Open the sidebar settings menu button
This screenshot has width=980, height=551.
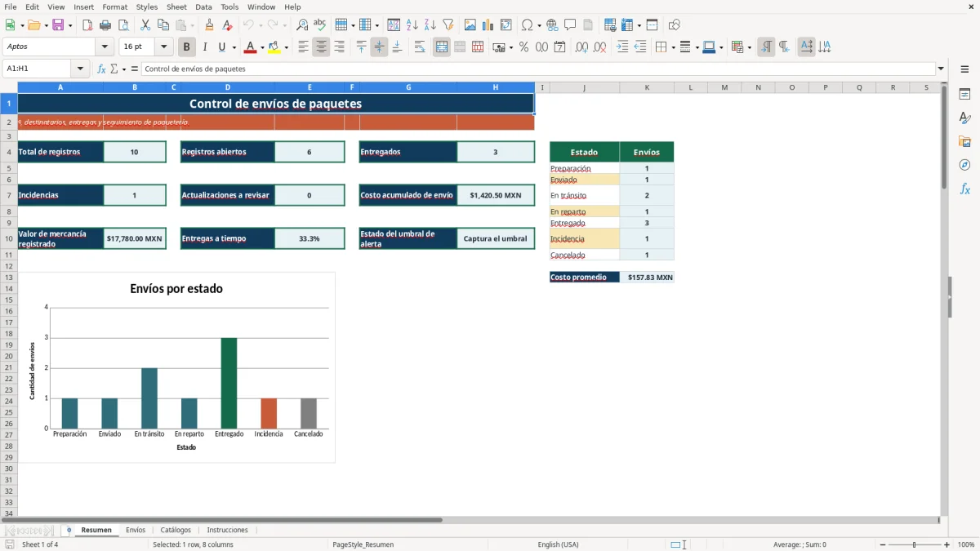click(x=964, y=69)
